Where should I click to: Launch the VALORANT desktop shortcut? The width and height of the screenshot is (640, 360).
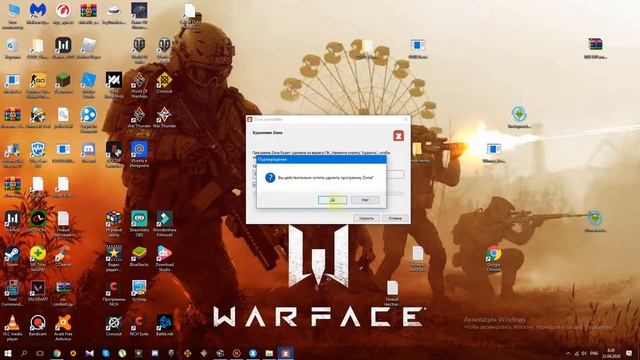38,291
